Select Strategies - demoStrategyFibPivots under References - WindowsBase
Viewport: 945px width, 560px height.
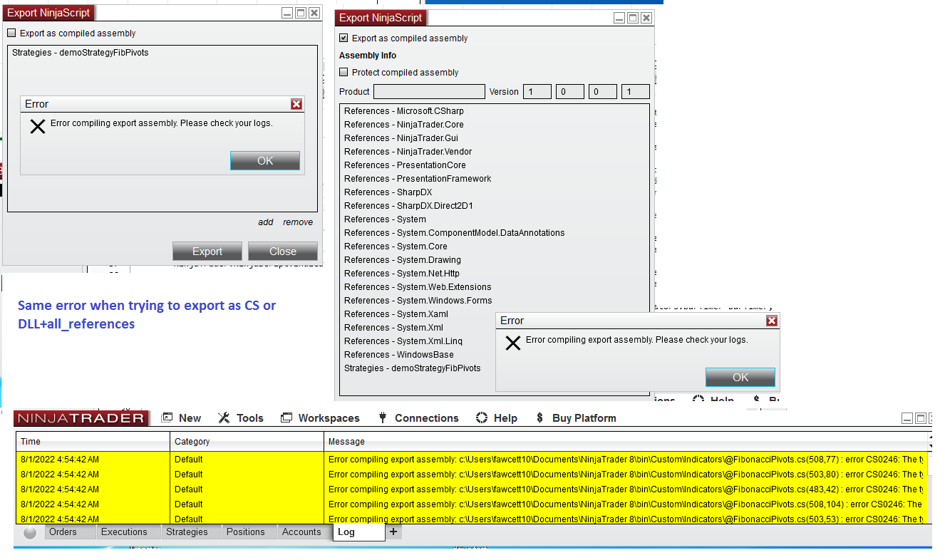pos(413,368)
